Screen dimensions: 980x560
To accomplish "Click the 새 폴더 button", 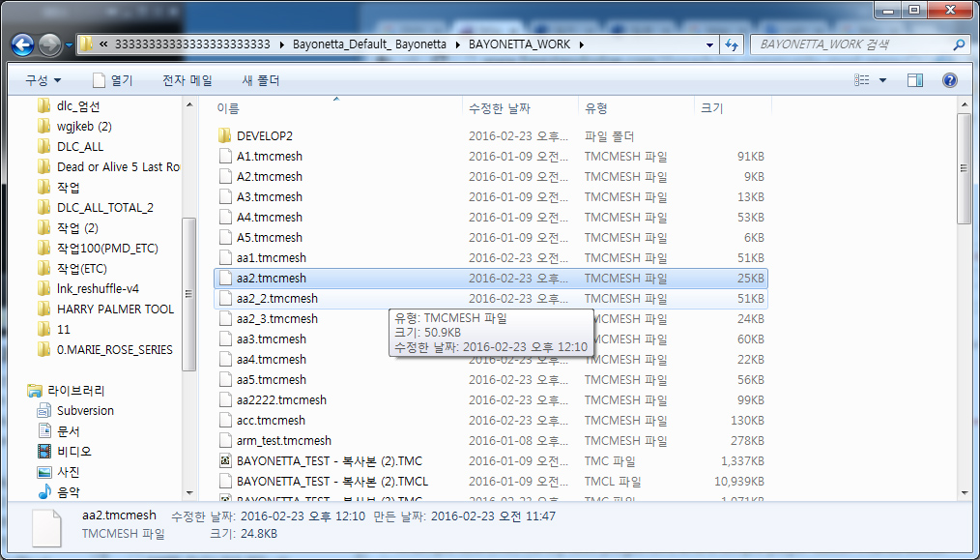I will [x=260, y=80].
